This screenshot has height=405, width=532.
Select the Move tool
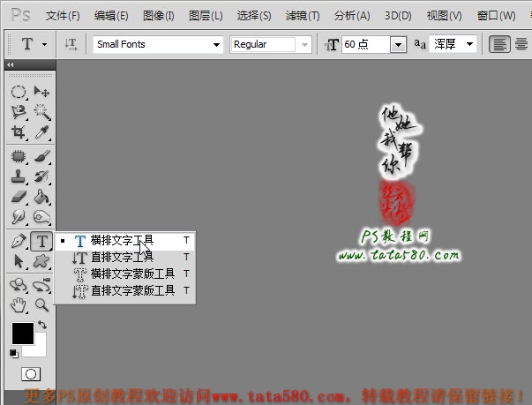tap(41, 92)
